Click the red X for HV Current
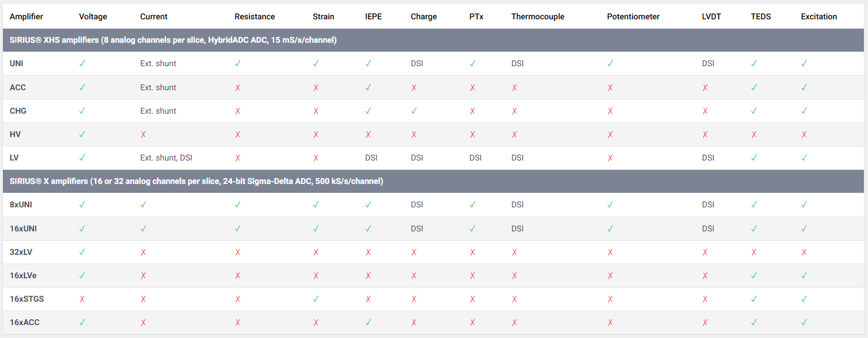The width and height of the screenshot is (868, 338). (143, 134)
